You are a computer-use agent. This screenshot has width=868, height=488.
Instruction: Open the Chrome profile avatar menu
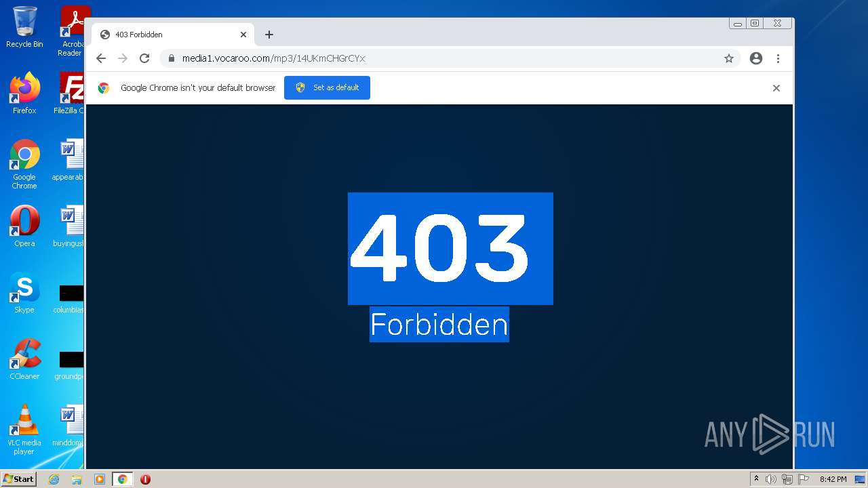pyautogui.click(x=756, y=58)
